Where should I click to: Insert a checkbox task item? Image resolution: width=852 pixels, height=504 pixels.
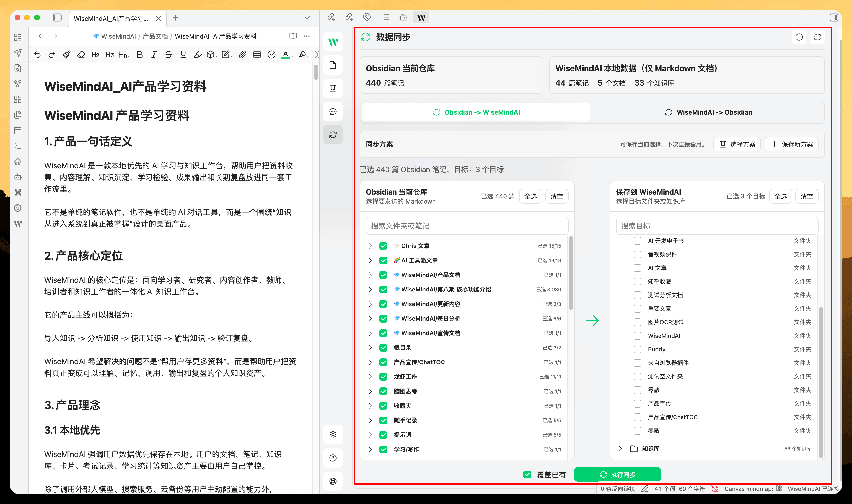pos(271,55)
